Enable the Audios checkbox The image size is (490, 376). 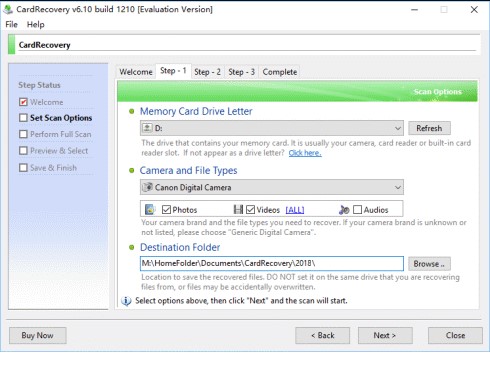[x=357, y=210]
